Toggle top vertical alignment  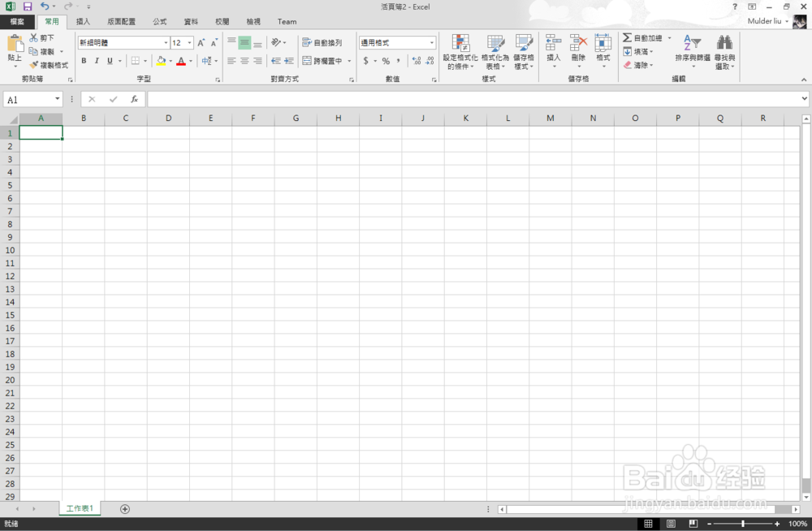231,42
